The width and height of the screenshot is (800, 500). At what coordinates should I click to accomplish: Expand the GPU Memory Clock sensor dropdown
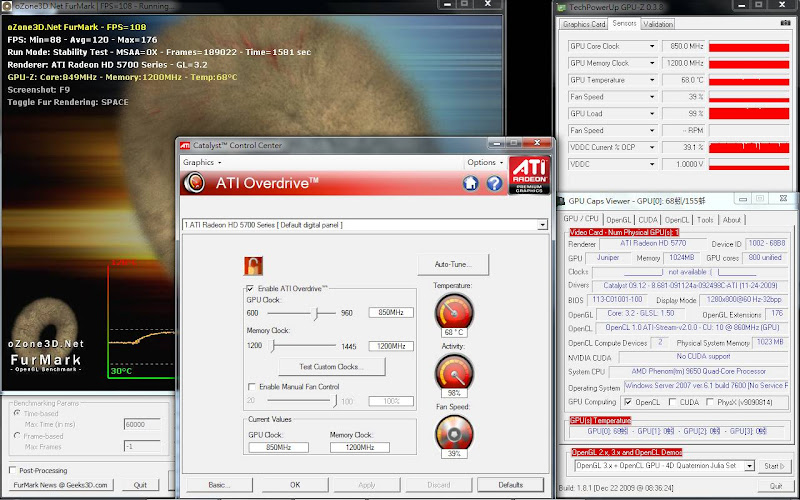[x=652, y=63]
